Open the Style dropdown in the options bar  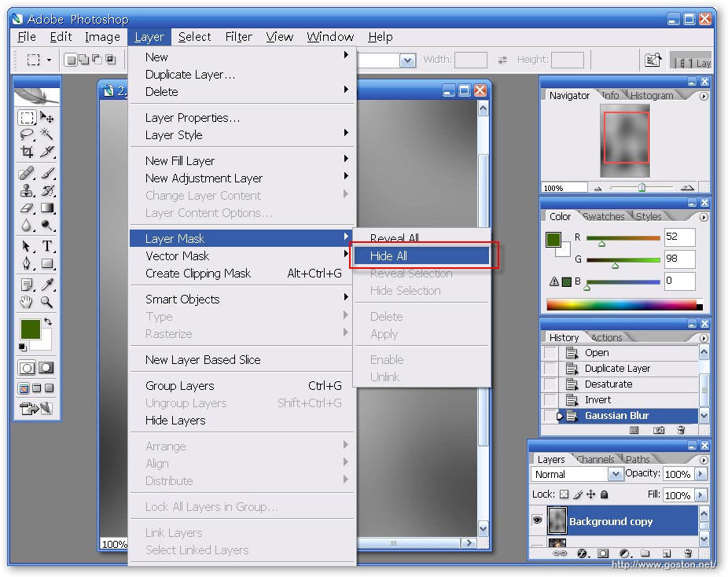[407, 61]
